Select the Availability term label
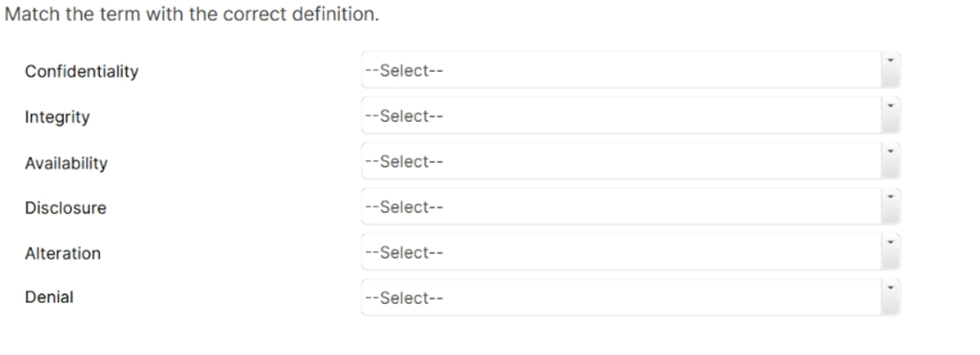Viewport: 980px width, 355px height. coord(66,164)
